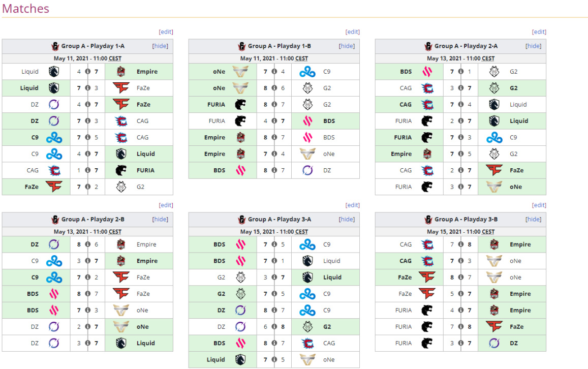This screenshot has height=369, width=588.
Task: Click edit link above Playday 1-B
Action: click(353, 32)
